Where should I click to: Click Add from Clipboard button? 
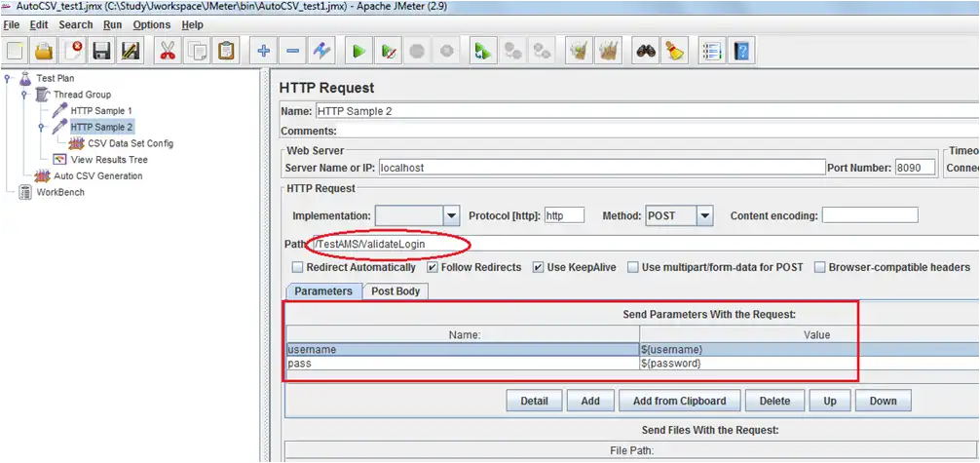[679, 401]
